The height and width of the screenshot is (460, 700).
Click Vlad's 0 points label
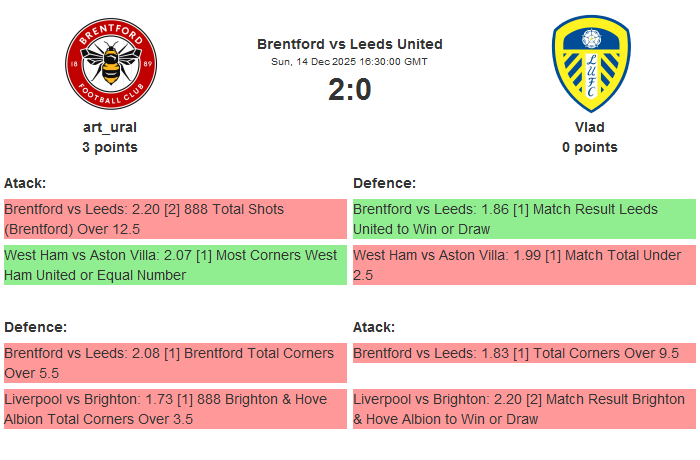[590, 147]
